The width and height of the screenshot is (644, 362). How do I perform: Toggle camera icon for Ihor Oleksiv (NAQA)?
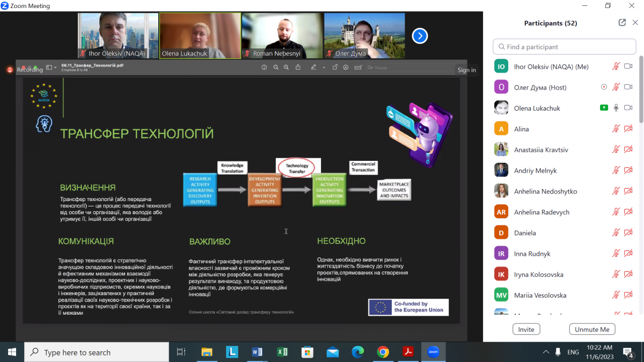(x=628, y=67)
